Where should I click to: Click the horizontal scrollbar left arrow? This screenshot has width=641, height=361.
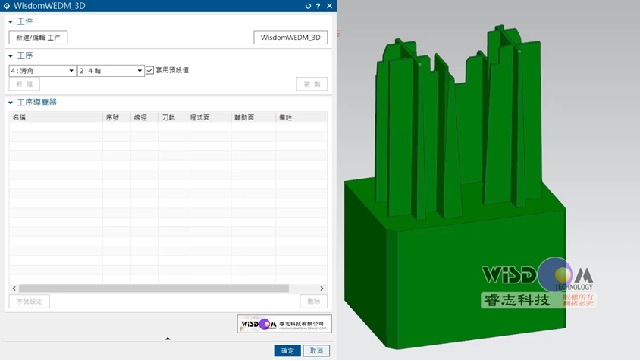(14, 288)
